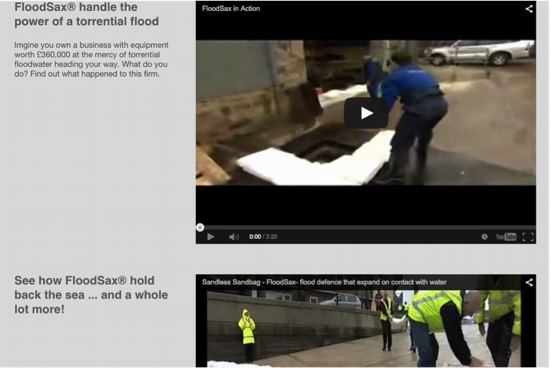The width and height of the screenshot is (550, 368).
Task: Add video to Watch Later clock icon
Action: (484, 237)
